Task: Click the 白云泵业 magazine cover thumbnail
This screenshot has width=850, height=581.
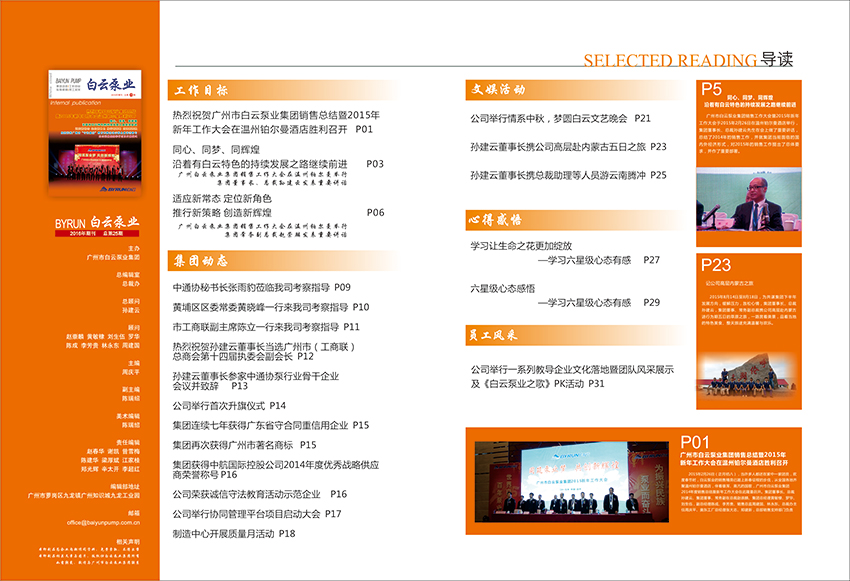Action: pos(96,133)
